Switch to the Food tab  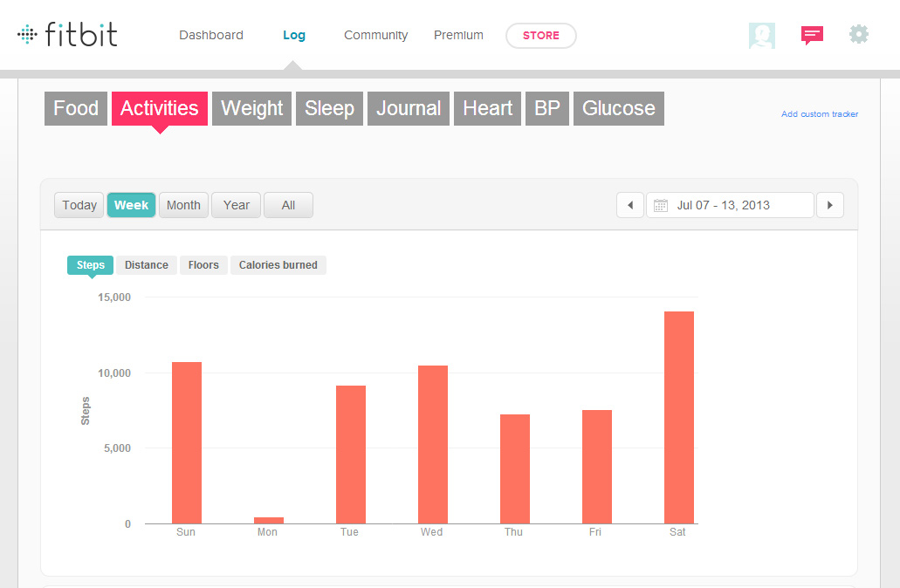(76, 108)
